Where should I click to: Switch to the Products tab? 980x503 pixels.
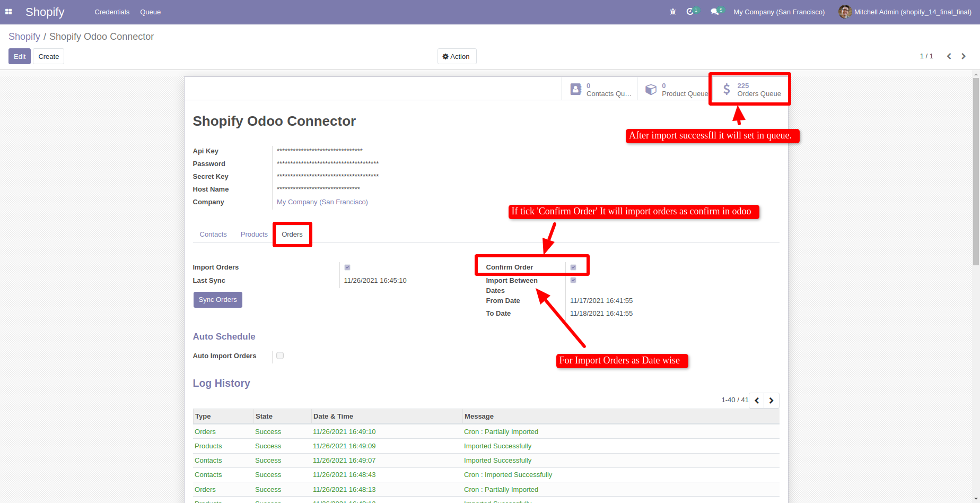254,234
